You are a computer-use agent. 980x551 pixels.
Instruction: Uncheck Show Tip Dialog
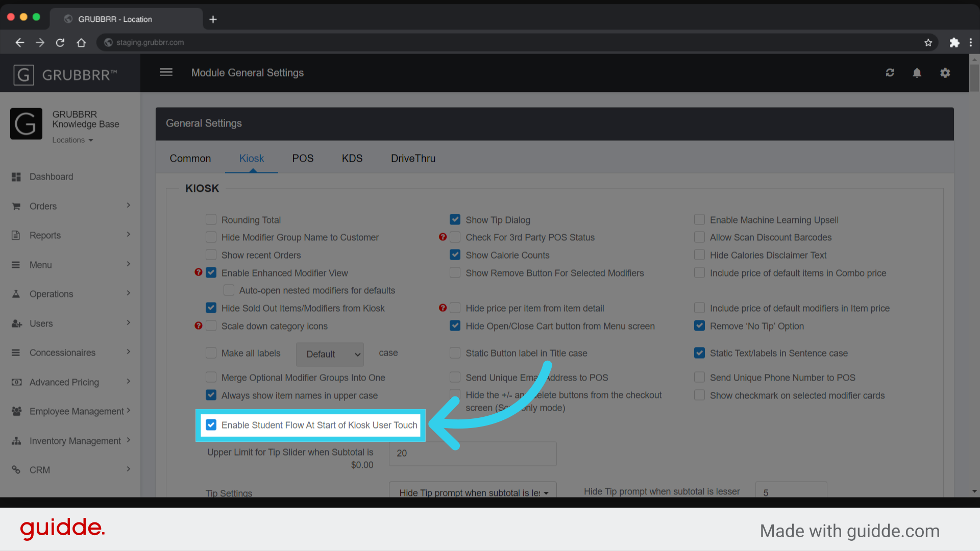pos(455,219)
